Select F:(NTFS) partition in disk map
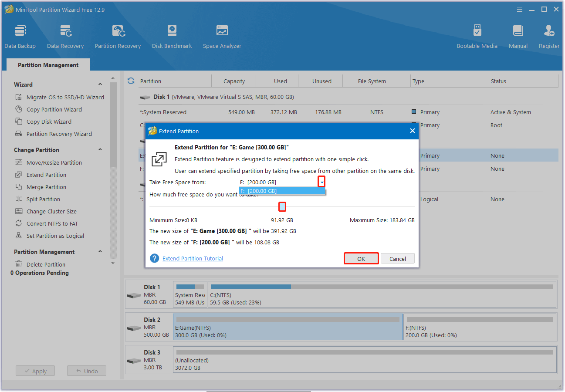 pyautogui.click(x=480, y=327)
